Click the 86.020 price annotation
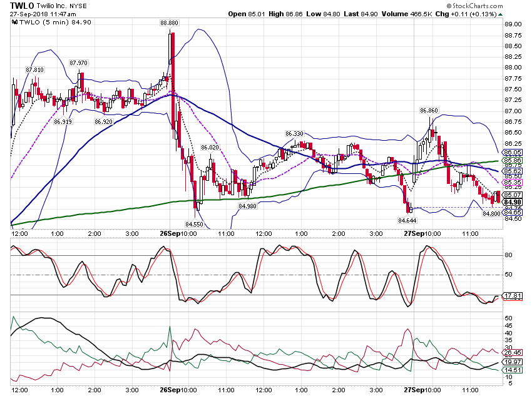532x396 pixels. click(210, 148)
